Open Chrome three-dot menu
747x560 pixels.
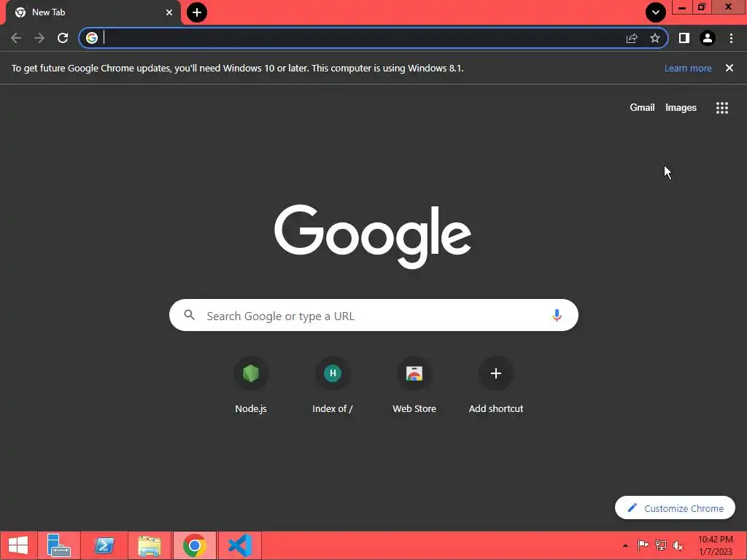pos(731,38)
